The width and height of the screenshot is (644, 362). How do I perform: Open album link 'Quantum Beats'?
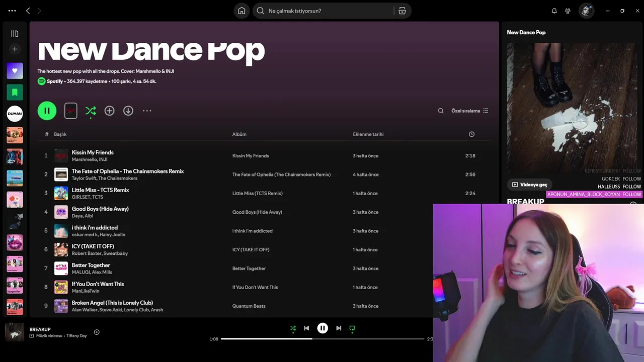[249, 306]
